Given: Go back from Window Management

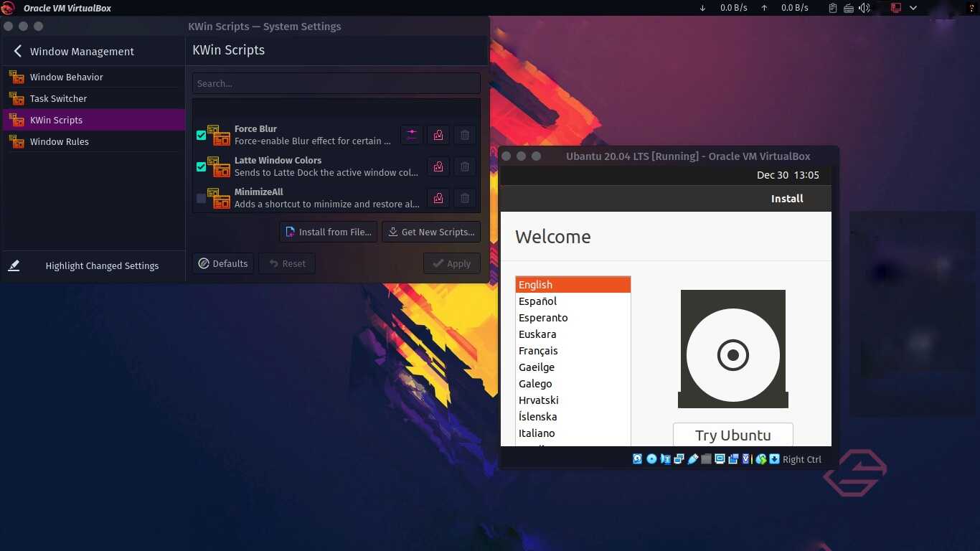Looking at the screenshot, I should coord(18,52).
